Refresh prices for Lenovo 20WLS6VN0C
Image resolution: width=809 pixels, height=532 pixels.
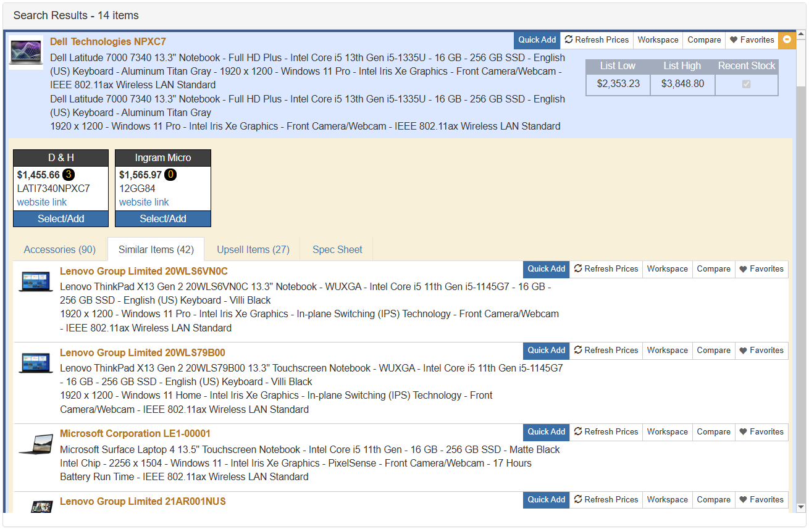[606, 269]
